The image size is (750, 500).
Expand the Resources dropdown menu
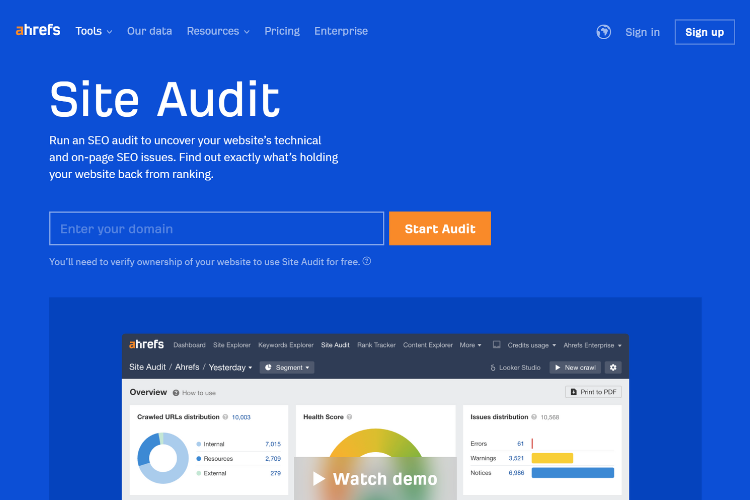pyautogui.click(x=218, y=31)
